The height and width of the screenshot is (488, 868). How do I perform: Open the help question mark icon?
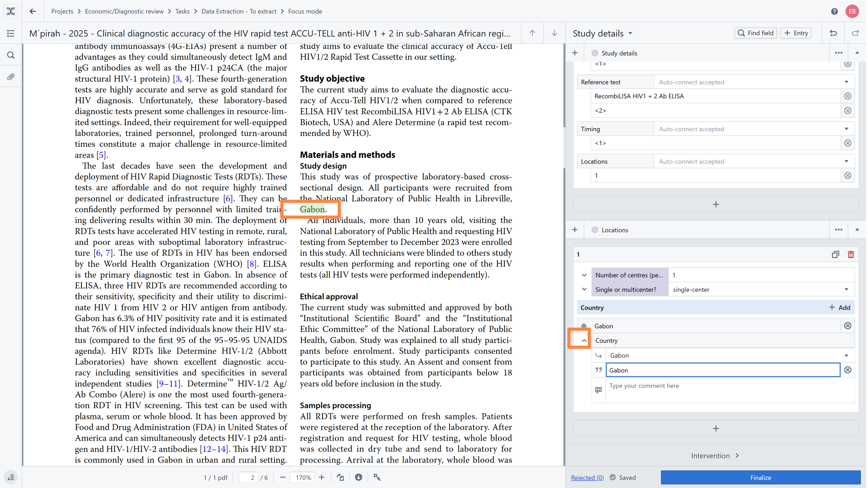click(834, 11)
